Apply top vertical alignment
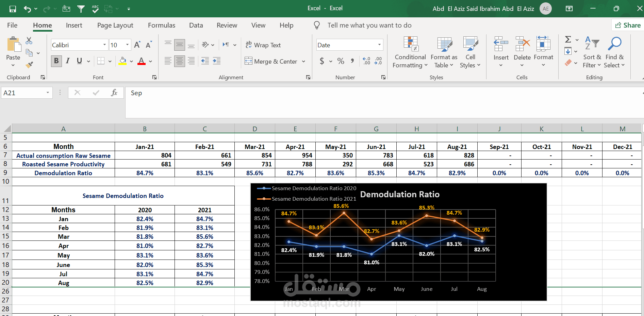Screen dimensions: 644x316 [x=168, y=45]
